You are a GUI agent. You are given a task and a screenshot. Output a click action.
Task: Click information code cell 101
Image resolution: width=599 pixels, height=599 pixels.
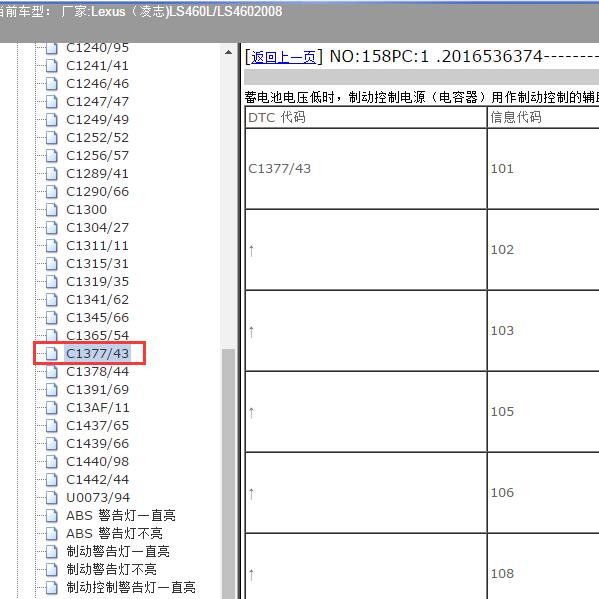point(544,168)
